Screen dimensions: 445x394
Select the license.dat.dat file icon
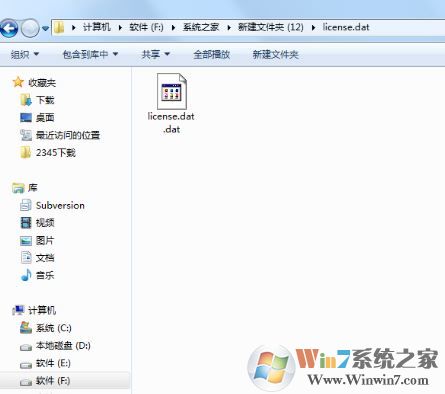(172, 91)
